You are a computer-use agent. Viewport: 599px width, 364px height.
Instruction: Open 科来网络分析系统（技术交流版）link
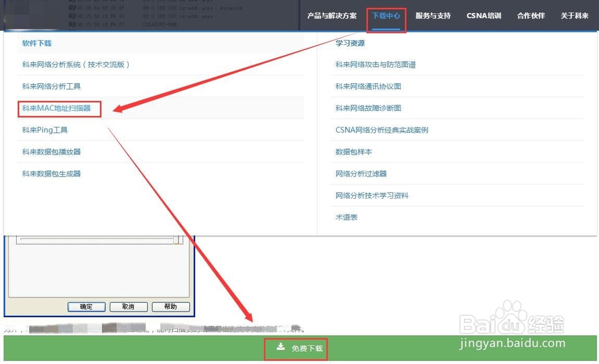75,65
